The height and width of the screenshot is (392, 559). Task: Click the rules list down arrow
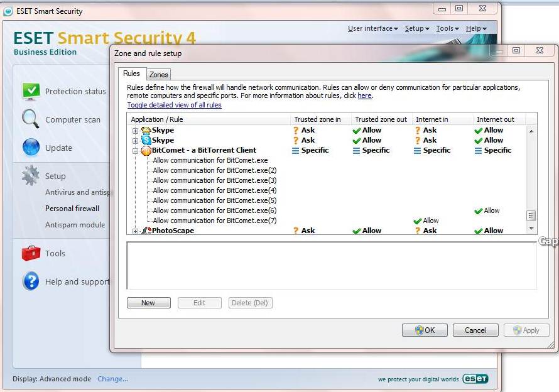pos(531,228)
